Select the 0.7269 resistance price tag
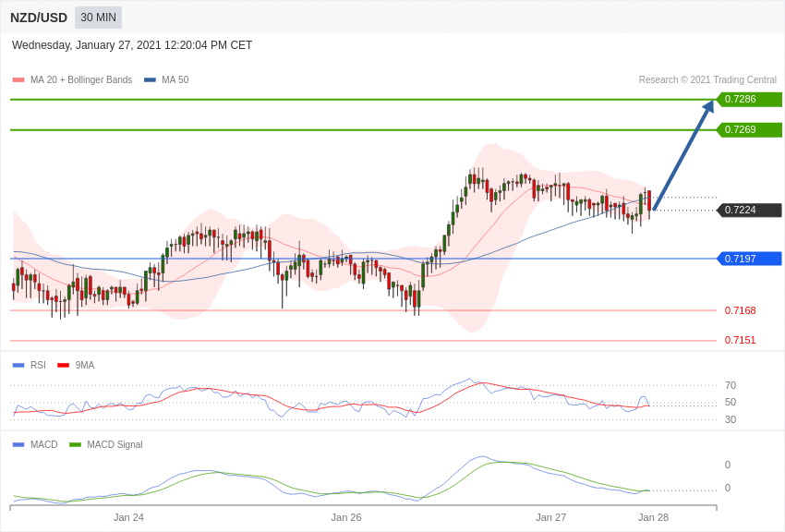This screenshot has height=532, width=785. (x=750, y=129)
